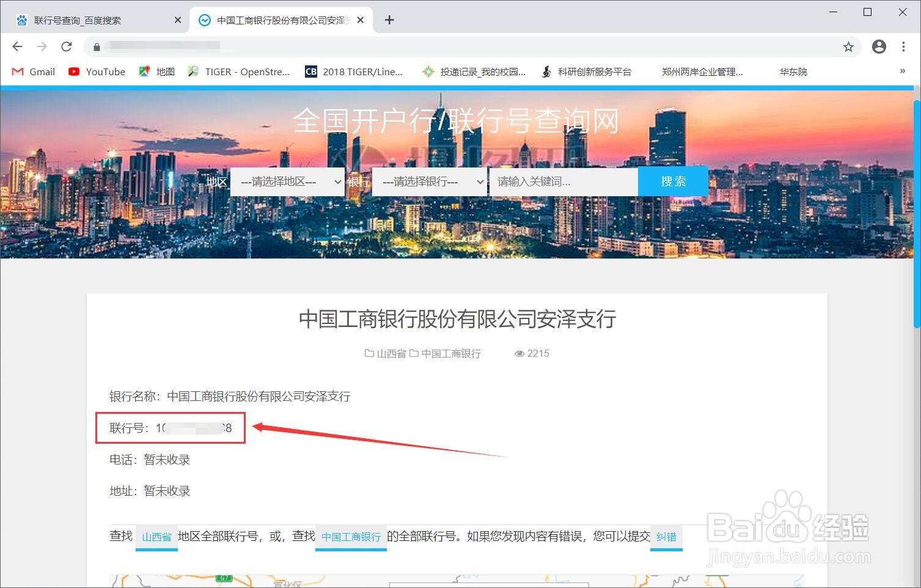Bookmark this page with the star icon
This screenshot has width=921, height=588.
(848, 46)
